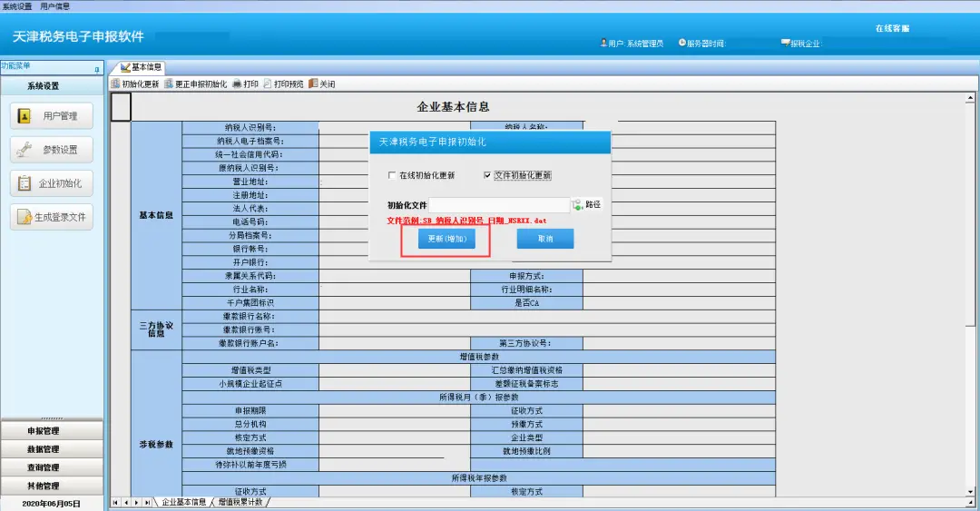The image size is (980, 511).
Task: Open the 在线客服 link
Action: point(892,28)
